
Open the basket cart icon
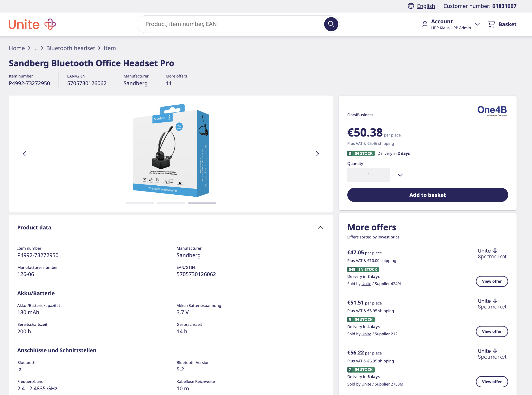click(x=491, y=24)
